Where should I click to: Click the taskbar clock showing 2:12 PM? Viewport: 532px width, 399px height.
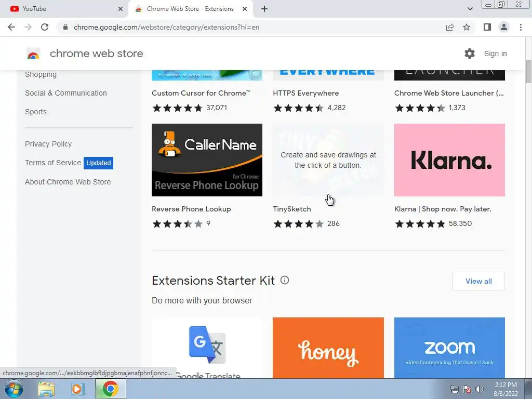coord(506,389)
